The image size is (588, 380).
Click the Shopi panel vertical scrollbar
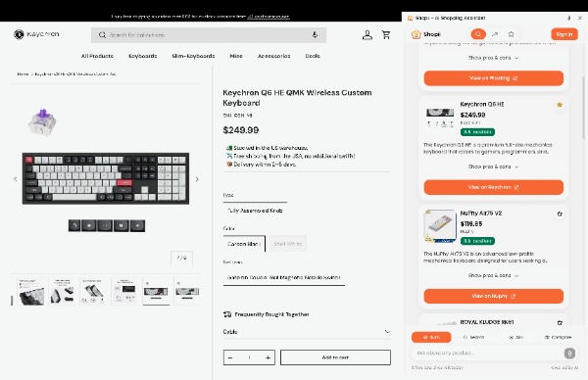coord(583,107)
